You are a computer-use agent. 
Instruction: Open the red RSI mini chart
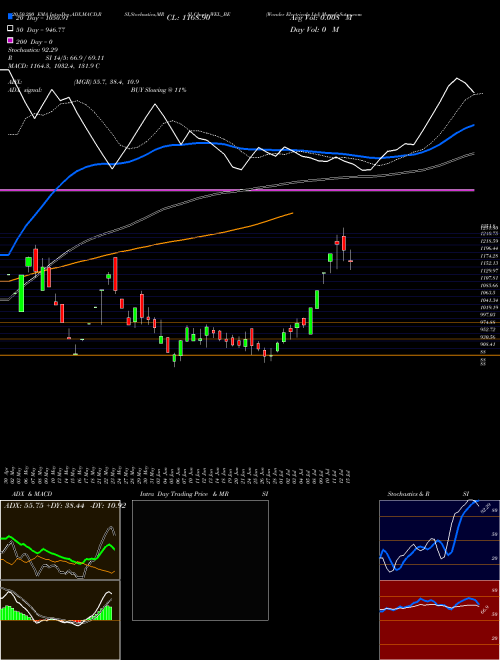point(439,620)
